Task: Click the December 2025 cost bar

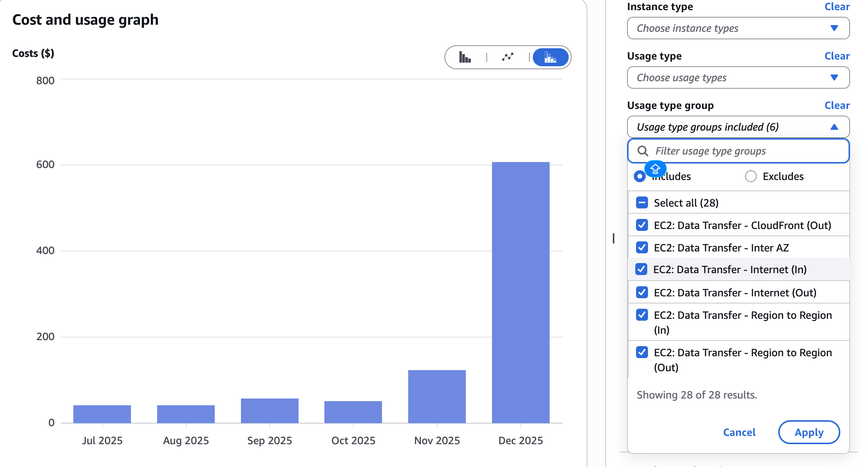Action: coord(520,292)
